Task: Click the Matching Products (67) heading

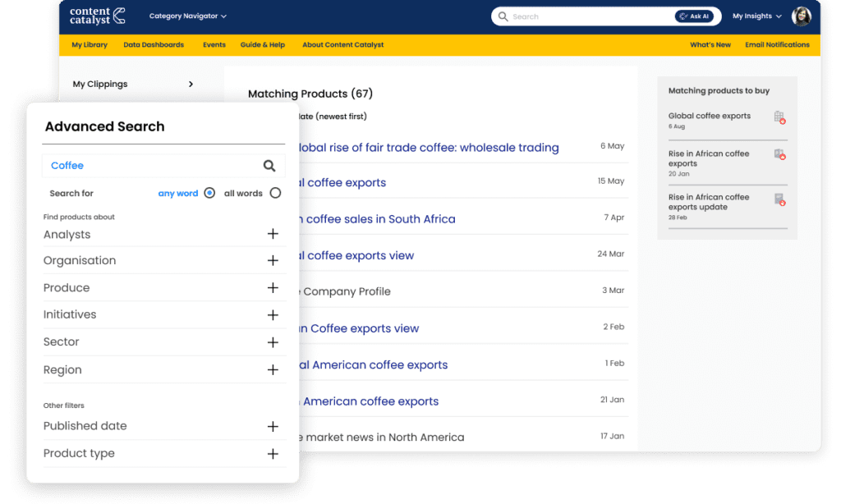Action: click(x=310, y=94)
